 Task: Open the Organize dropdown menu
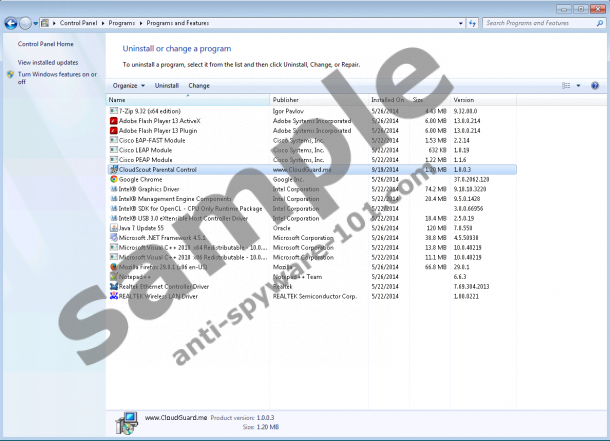[x=127, y=86]
